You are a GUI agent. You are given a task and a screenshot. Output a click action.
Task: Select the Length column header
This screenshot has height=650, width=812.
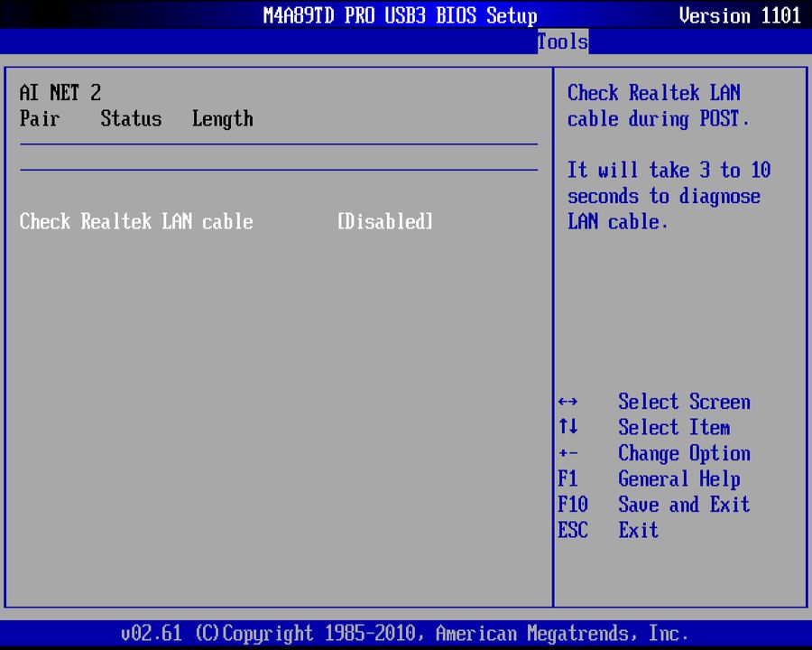(222, 118)
